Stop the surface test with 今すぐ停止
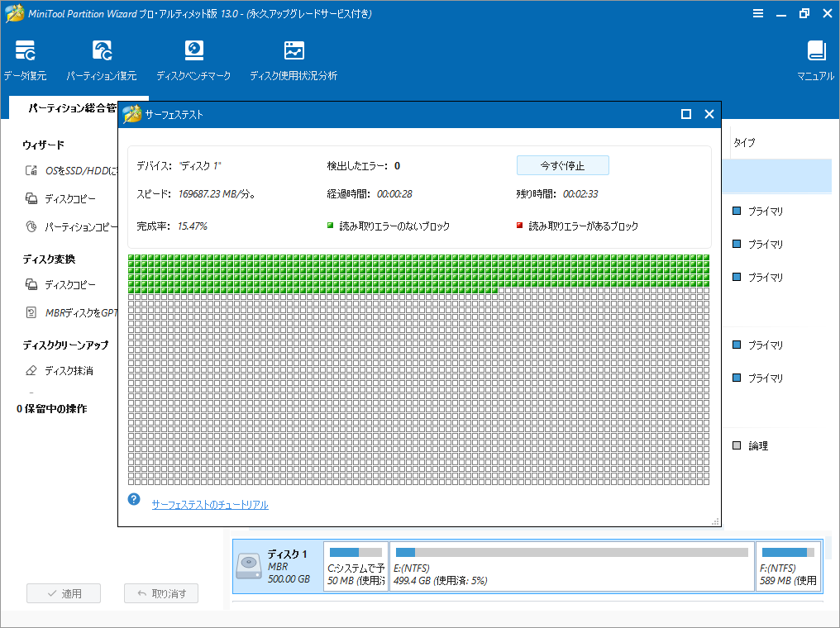Screen dimensions: 840x628 coord(562,165)
